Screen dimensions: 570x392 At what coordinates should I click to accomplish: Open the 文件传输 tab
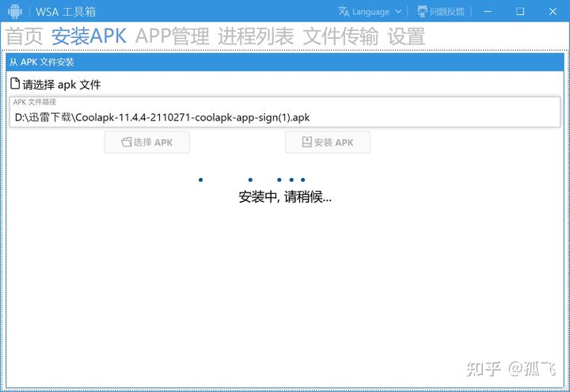click(x=340, y=36)
